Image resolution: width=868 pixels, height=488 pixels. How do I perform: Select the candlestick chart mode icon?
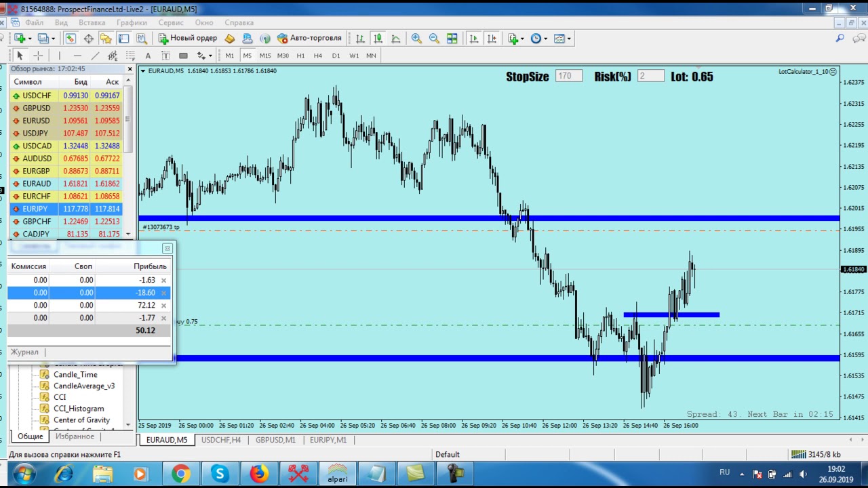(378, 39)
